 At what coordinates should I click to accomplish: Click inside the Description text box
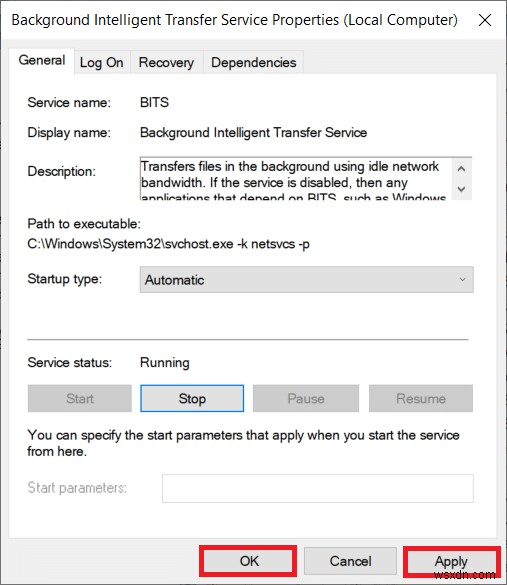(x=296, y=179)
